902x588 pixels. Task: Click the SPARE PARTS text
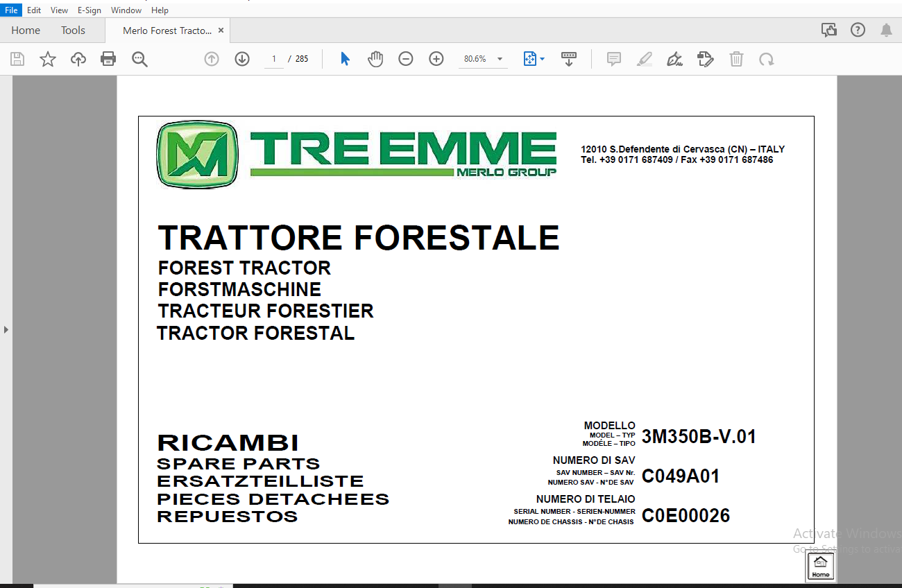tap(239, 464)
